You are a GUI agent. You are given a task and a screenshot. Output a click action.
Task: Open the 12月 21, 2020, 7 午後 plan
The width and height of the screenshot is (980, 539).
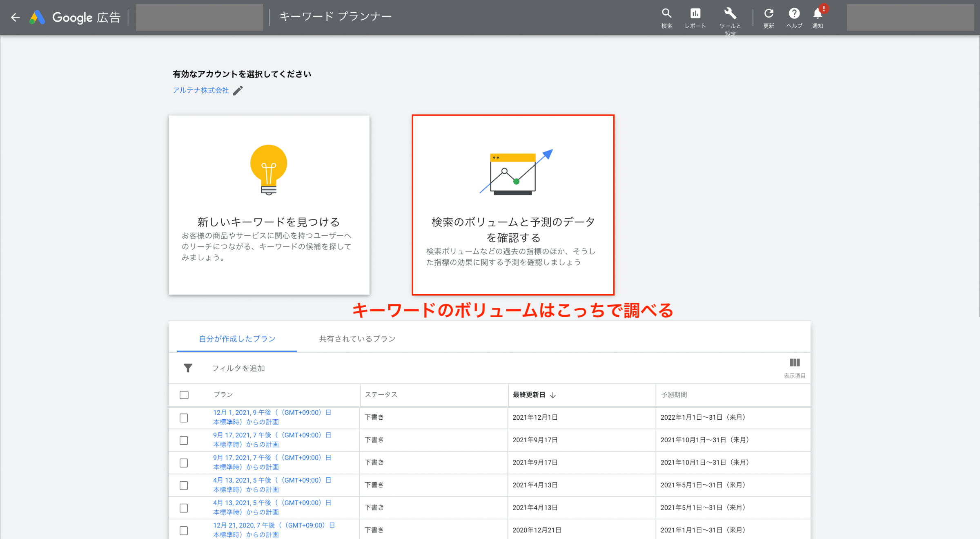pos(274,530)
